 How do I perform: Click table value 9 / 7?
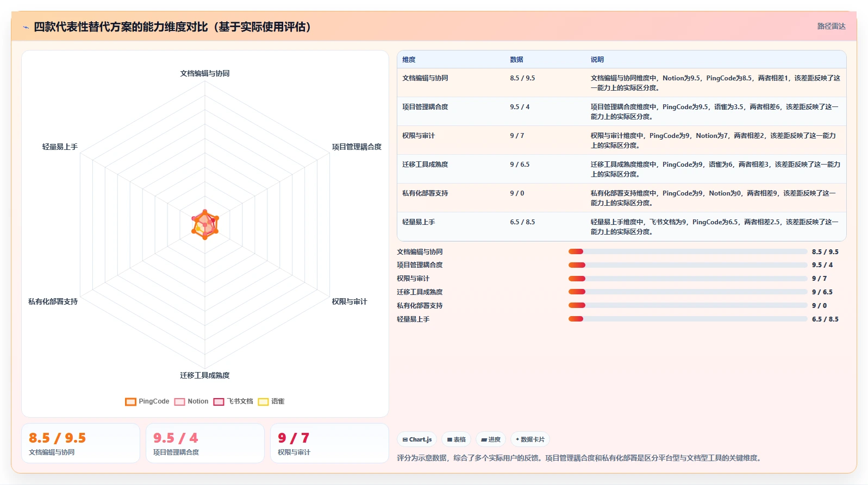(x=517, y=136)
